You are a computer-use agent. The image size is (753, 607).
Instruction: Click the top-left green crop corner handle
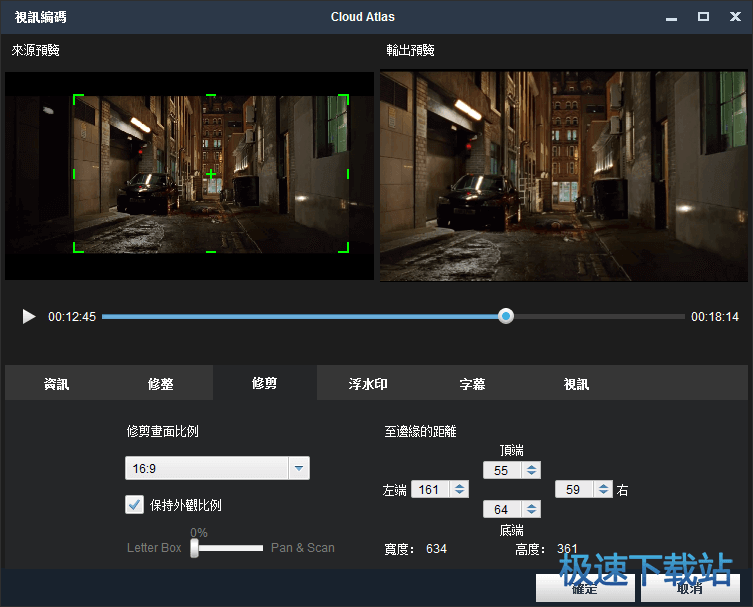(x=78, y=99)
